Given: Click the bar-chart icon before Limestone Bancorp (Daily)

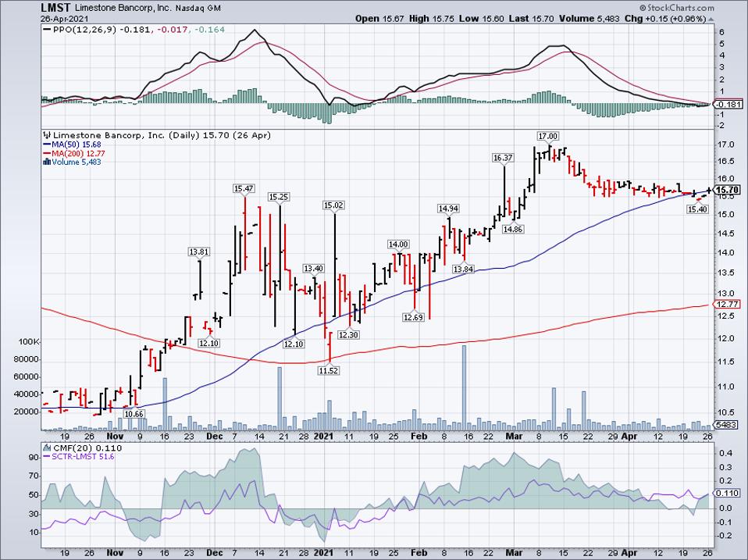Looking at the screenshot, I should coord(46,135).
